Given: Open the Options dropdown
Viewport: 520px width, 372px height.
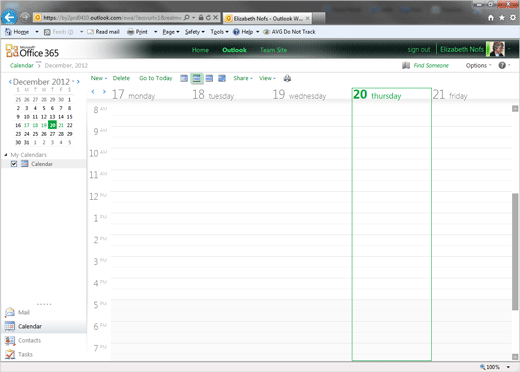Looking at the screenshot, I should [479, 65].
